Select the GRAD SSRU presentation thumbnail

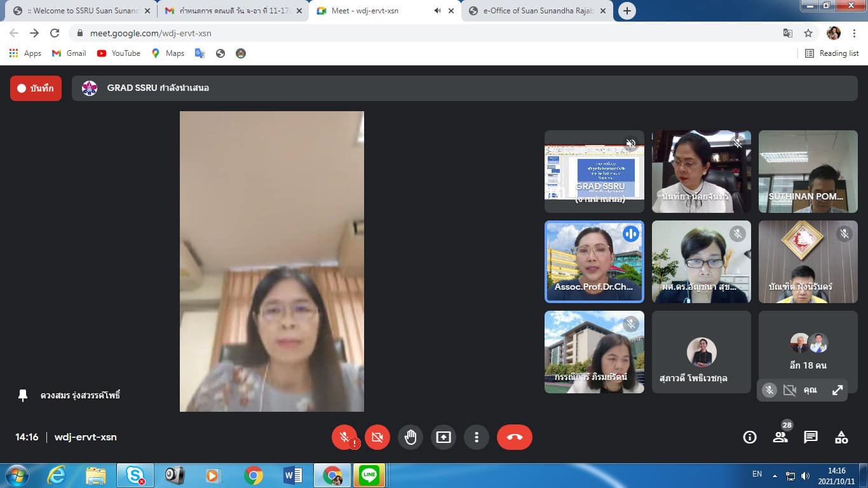coord(594,172)
